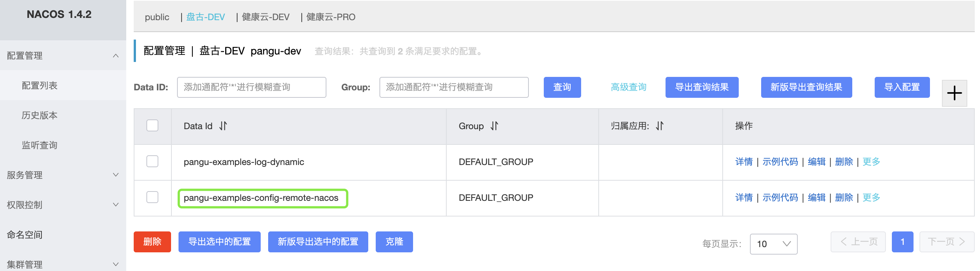Viewport: 980px width, 271px height.
Task: Open 更多 for pangu-examples-config-remote-nacos
Action: (871, 197)
